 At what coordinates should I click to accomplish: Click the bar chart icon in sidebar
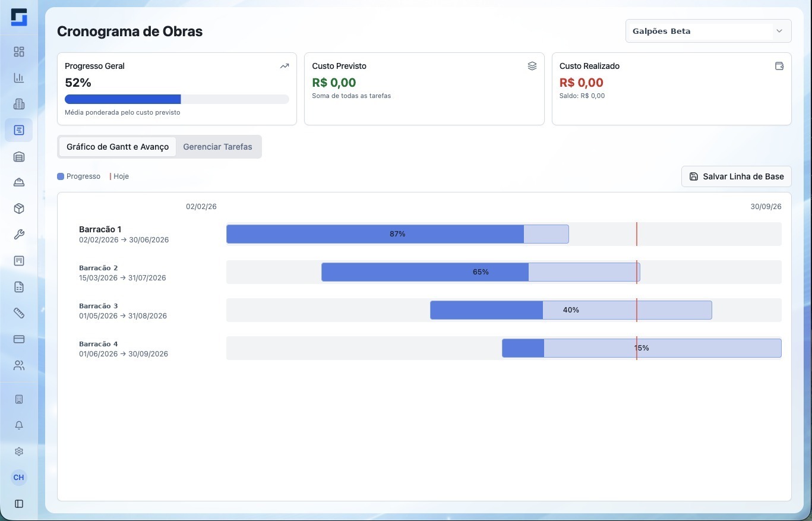click(19, 78)
